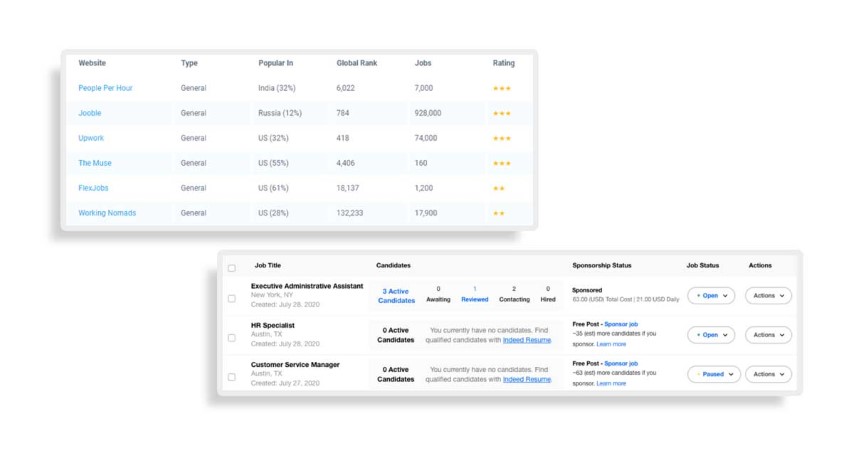854x451 pixels.
Task: Click the three-star rating for Jooble
Action: pos(502,113)
